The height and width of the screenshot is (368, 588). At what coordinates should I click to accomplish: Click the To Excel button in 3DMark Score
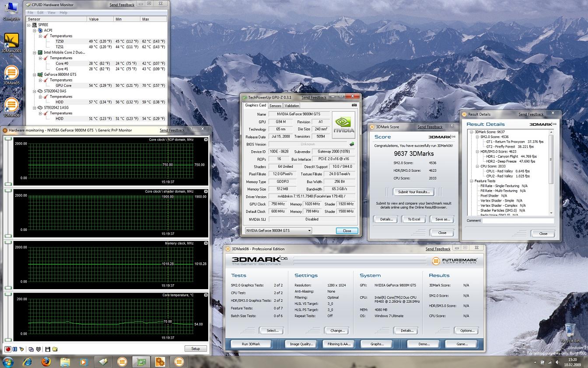(413, 219)
